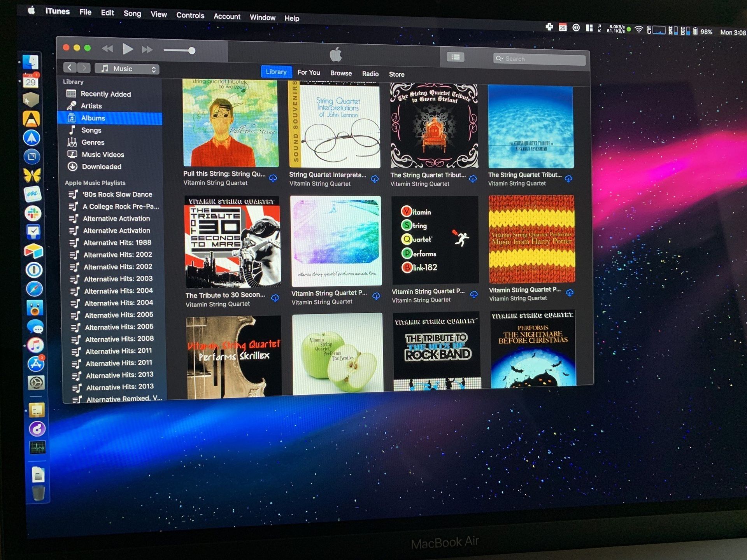Image resolution: width=747 pixels, height=560 pixels.
Task: Switch to the list view icon
Action: coord(455,57)
